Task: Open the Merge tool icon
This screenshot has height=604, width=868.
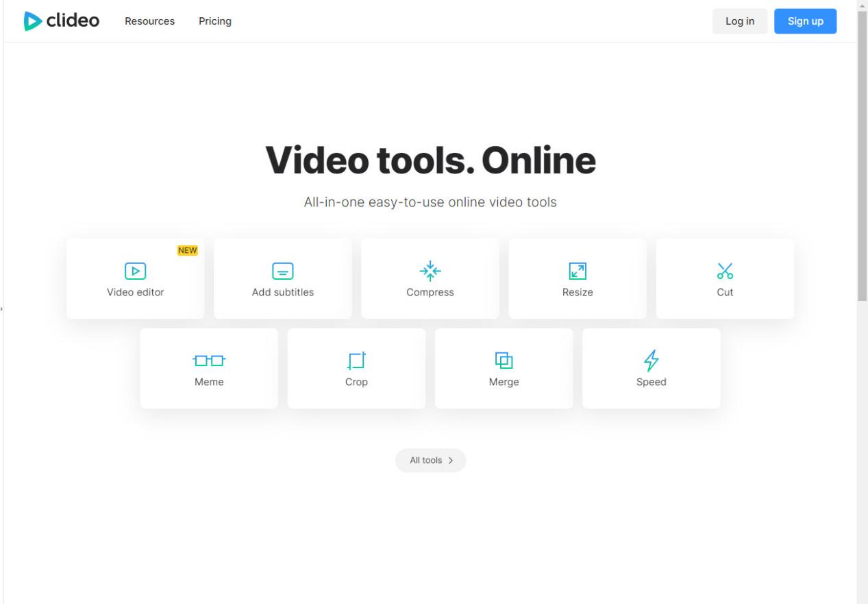Action: click(x=504, y=360)
